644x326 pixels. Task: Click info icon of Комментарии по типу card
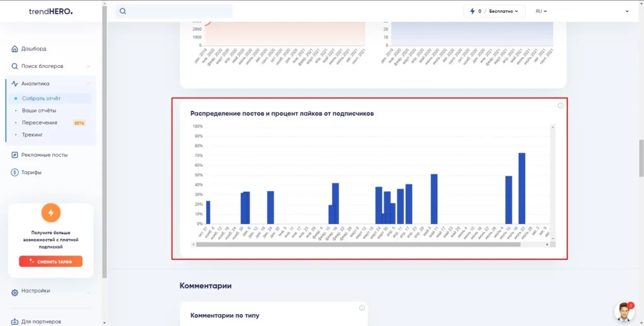coord(362,308)
